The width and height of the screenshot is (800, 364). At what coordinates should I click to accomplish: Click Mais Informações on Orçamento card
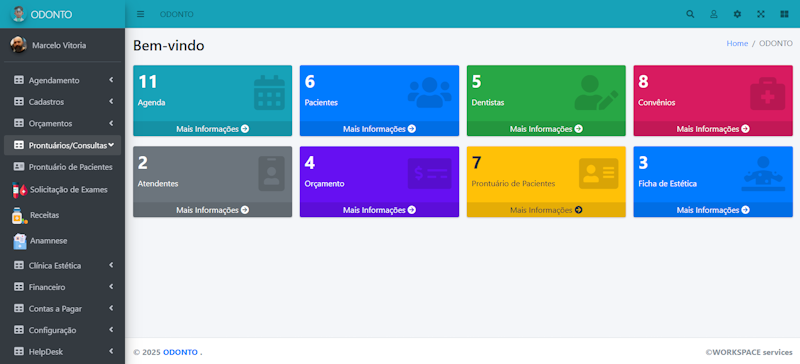coord(379,210)
